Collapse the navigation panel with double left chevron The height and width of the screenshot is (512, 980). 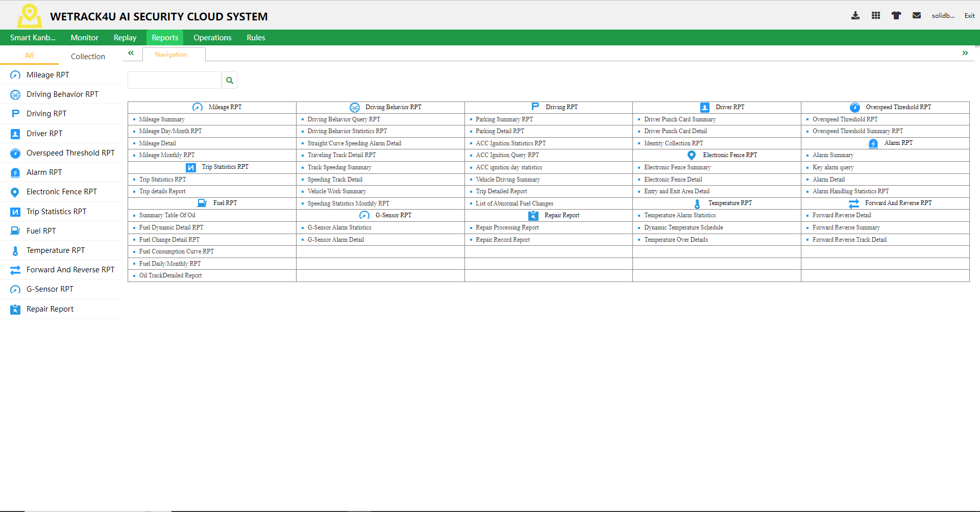pyautogui.click(x=131, y=53)
